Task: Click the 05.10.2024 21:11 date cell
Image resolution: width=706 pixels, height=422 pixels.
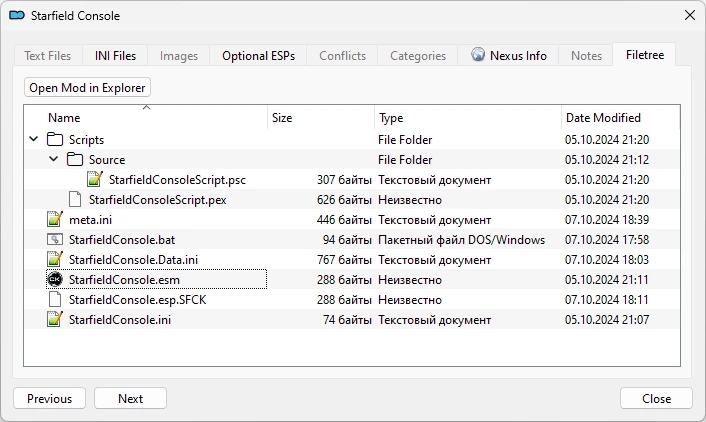Action: pos(607,280)
